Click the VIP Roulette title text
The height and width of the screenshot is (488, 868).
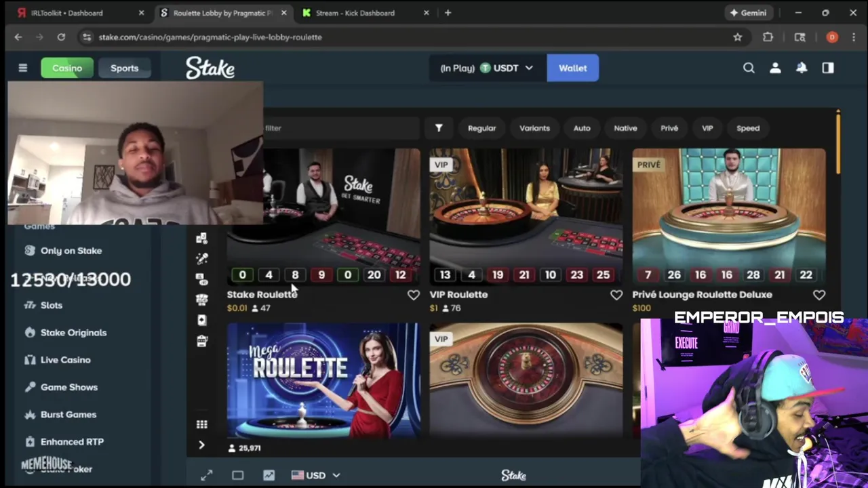458,295
